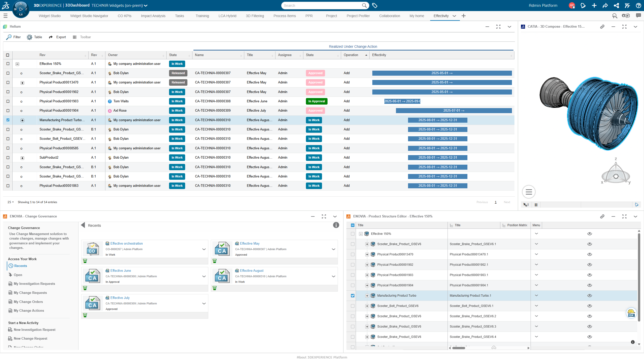Screen dimensions: 644x362
Task: Open Table settings in the Helium widget
Action: pos(34,37)
